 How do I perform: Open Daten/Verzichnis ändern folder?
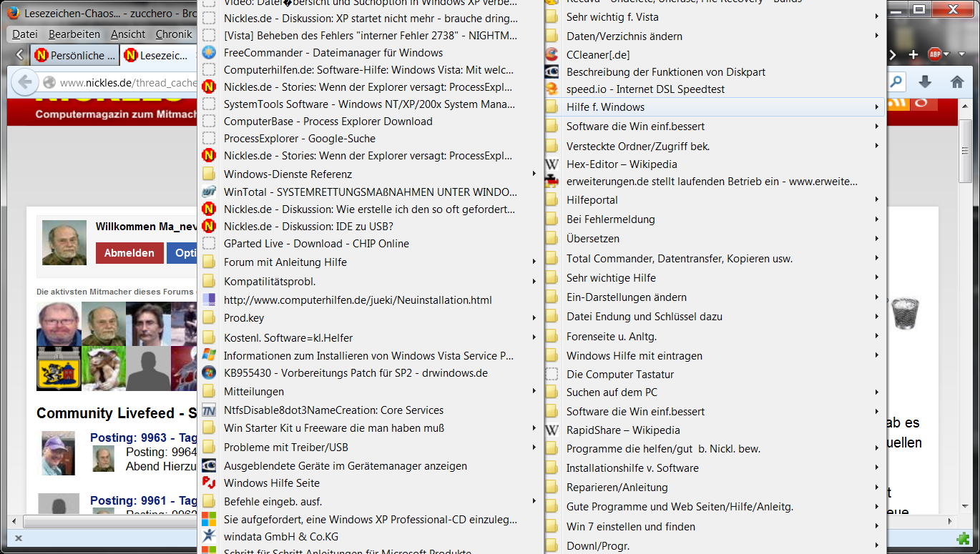[x=715, y=36]
